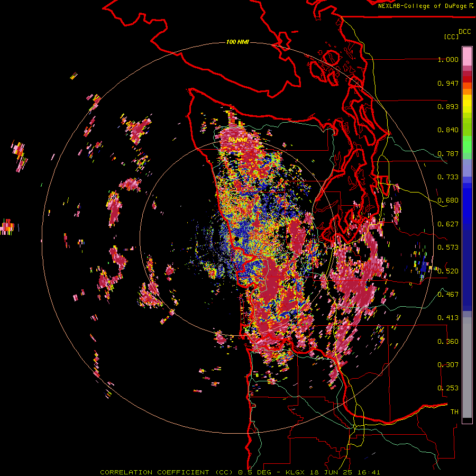Click the DCC label above the color bar
Image resolution: width=476 pixels, height=476 pixels.
(x=465, y=32)
